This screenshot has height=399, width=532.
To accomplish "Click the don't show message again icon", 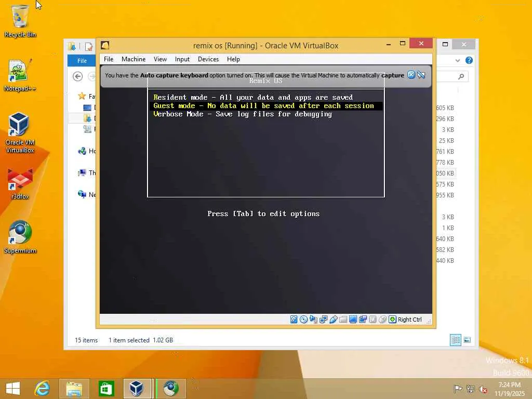I will [x=421, y=75].
